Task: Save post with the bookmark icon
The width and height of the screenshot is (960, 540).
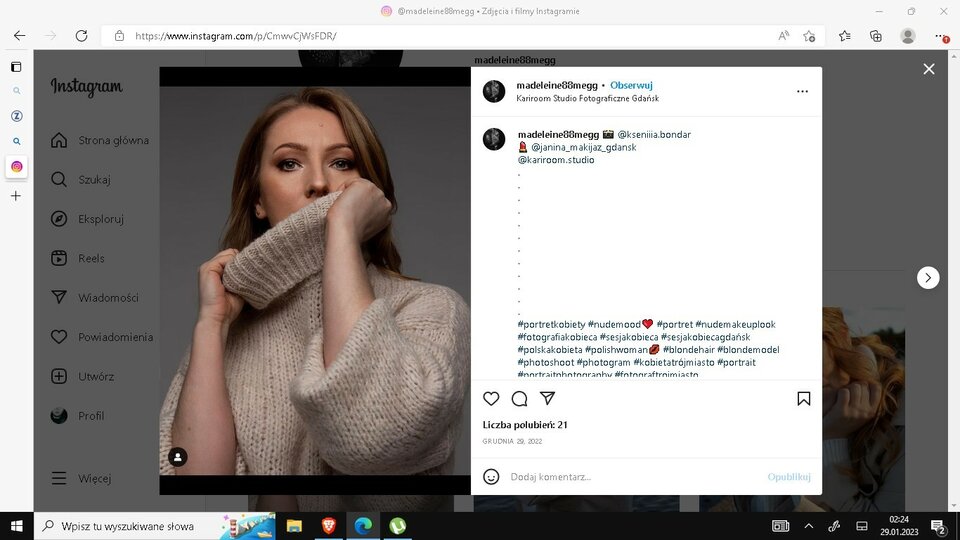Action: click(x=803, y=399)
